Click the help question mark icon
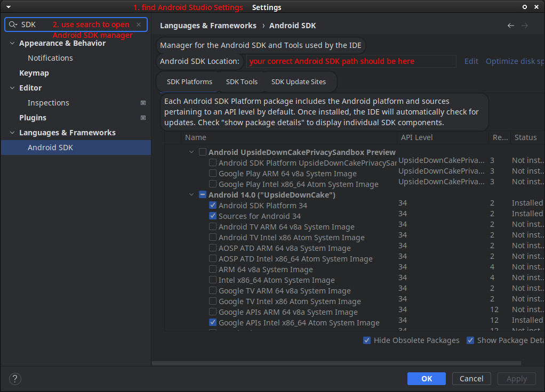 [15, 379]
